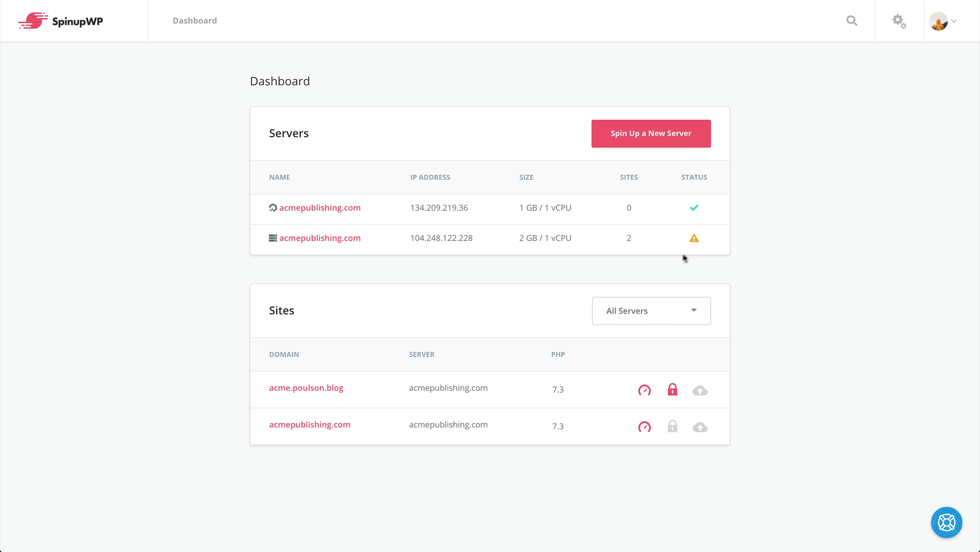Click the STATUS column header
This screenshot has height=552, width=980.
pyautogui.click(x=694, y=177)
